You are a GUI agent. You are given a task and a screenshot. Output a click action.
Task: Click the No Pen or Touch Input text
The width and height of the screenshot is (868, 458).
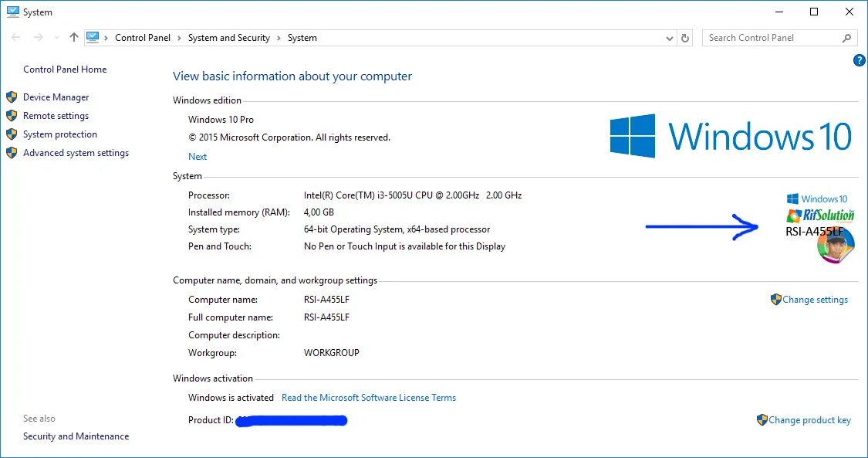(x=404, y=246)
